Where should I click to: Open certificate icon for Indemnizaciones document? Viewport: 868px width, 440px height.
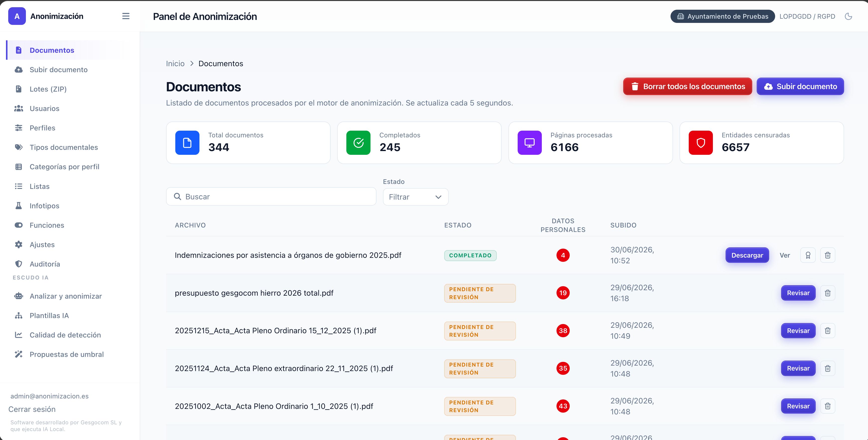click(808, 255)
